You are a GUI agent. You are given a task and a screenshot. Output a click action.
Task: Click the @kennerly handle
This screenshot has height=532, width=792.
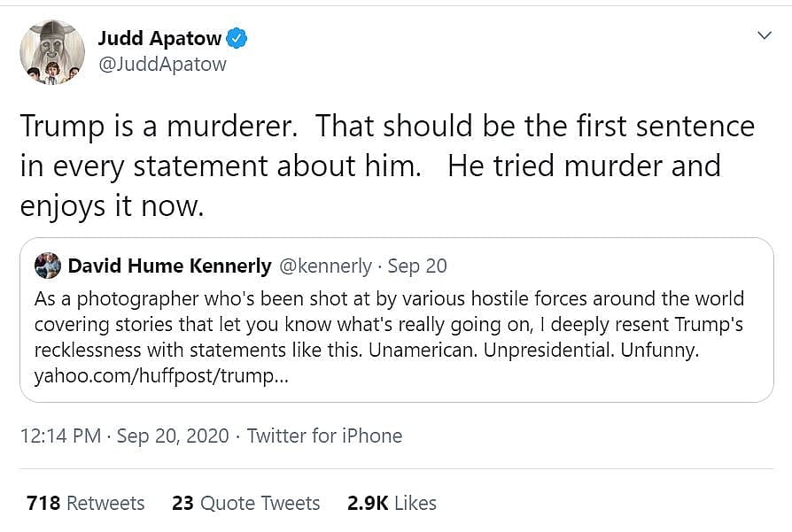pyautogui.click(x=326, y=266)
